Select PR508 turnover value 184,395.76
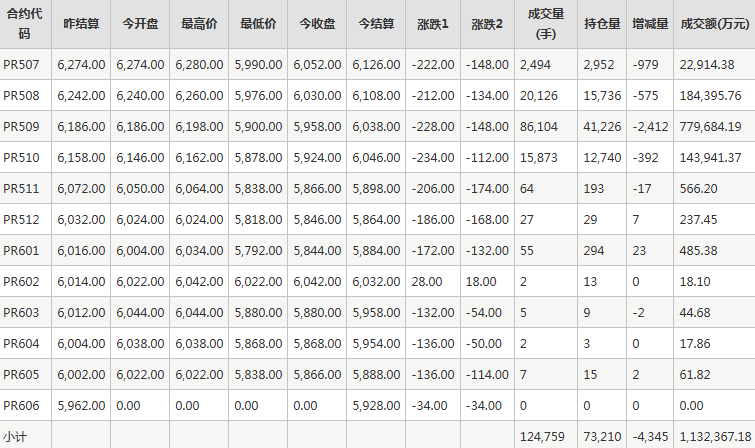755x448 pixels. [x=710, y=95]
